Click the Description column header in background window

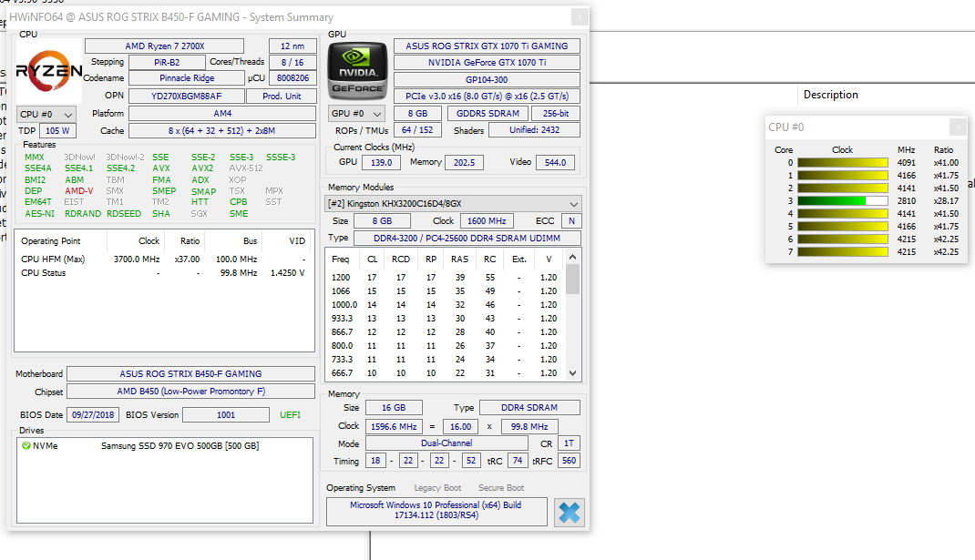click(x=830, y=95)
